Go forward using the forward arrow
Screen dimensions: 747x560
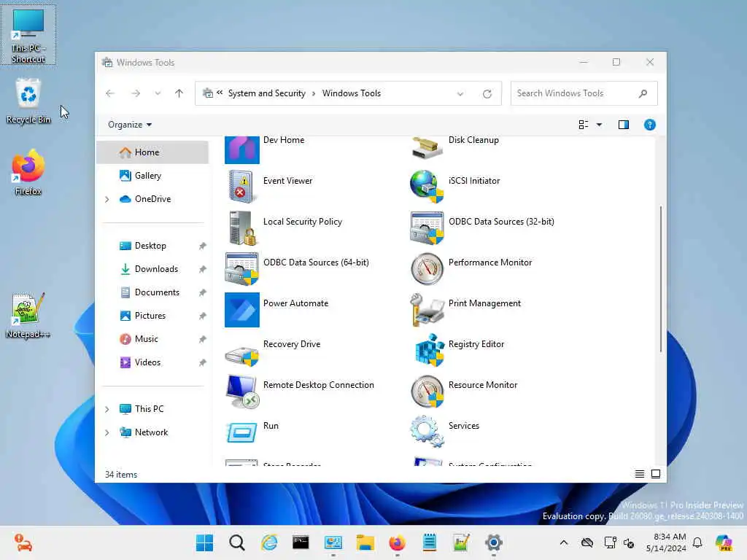pos(136,93)
